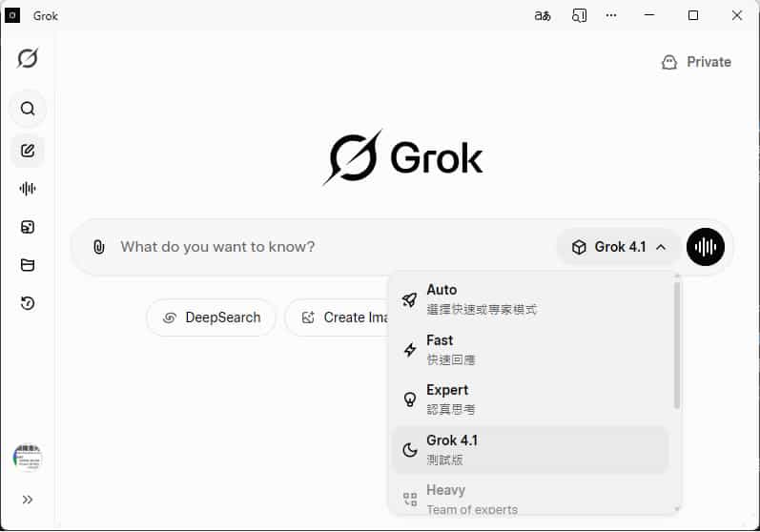The width and height of the screenshot is (760, 532).
Task: Click the large Grok logo in center
Action: click(x=402, y=157)
